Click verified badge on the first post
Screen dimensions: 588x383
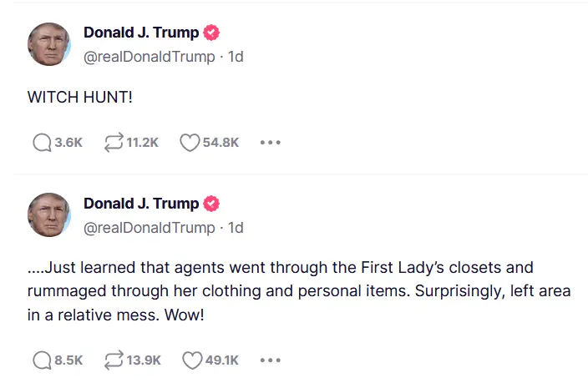(212, 33)
